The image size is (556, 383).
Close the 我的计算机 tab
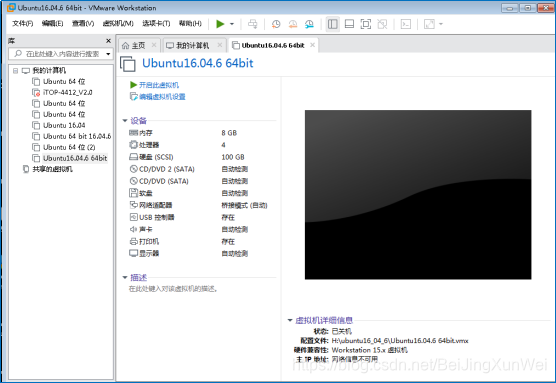tap(220, 45)
